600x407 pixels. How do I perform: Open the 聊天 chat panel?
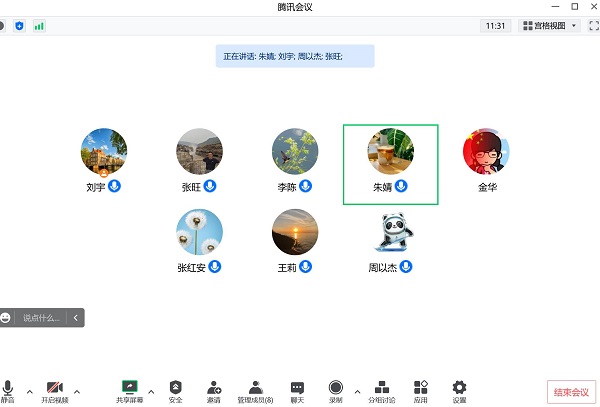pos(297,389)
